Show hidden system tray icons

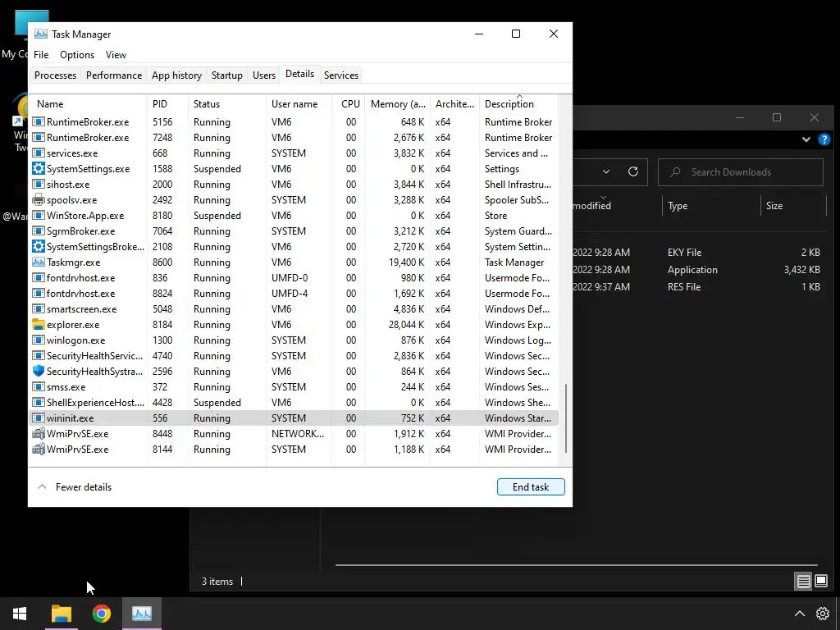799,614
